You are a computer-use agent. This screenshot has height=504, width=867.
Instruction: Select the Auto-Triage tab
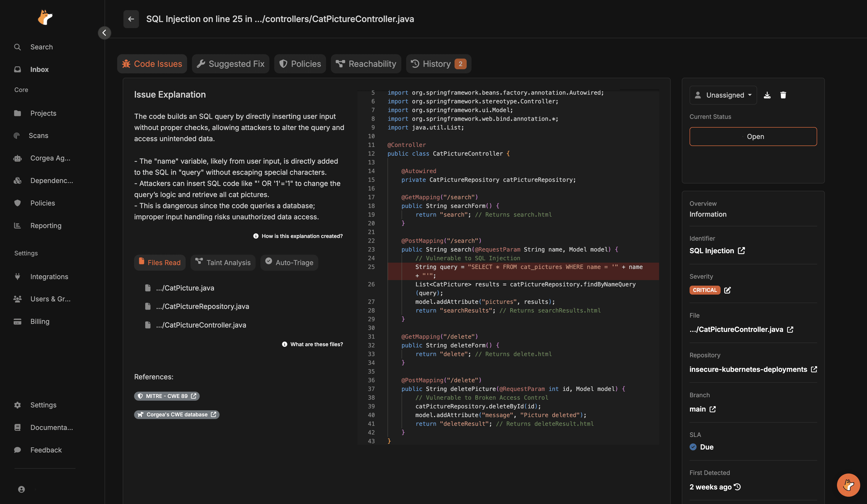tap(289, 262)
